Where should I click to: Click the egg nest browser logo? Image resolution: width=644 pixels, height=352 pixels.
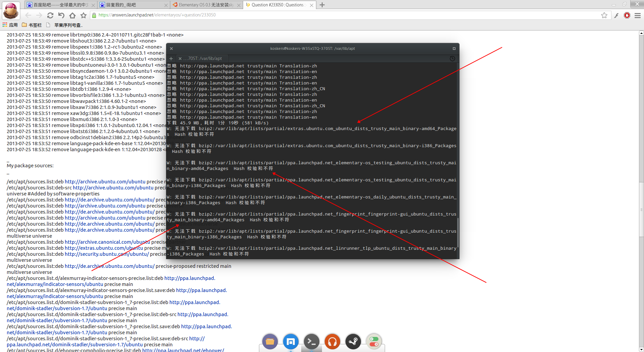click(x=11, y=10)
